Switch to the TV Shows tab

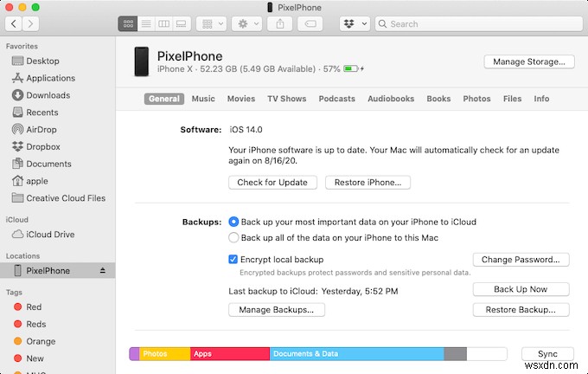287,99
